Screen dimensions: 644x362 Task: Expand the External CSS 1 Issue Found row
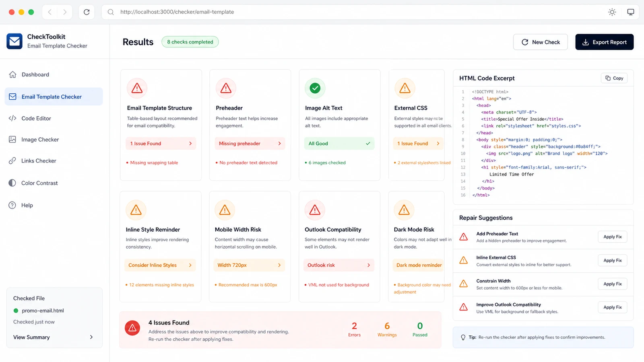point(419,144)
